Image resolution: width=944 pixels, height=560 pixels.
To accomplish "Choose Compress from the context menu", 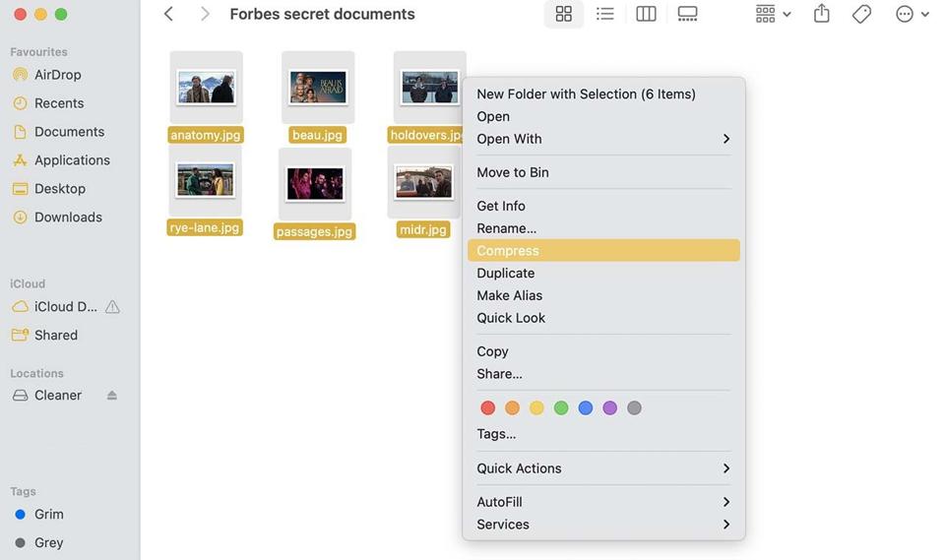I will 602,251.
